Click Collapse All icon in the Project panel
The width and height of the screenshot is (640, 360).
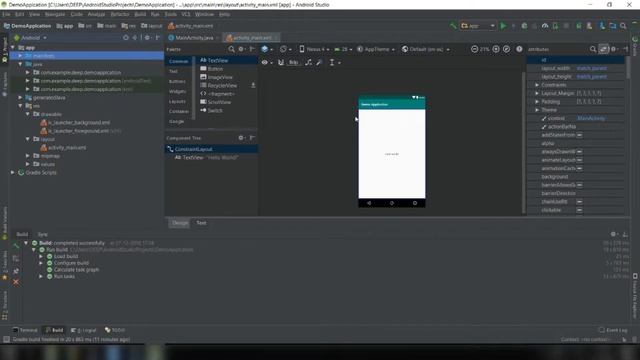coord(135,38)
